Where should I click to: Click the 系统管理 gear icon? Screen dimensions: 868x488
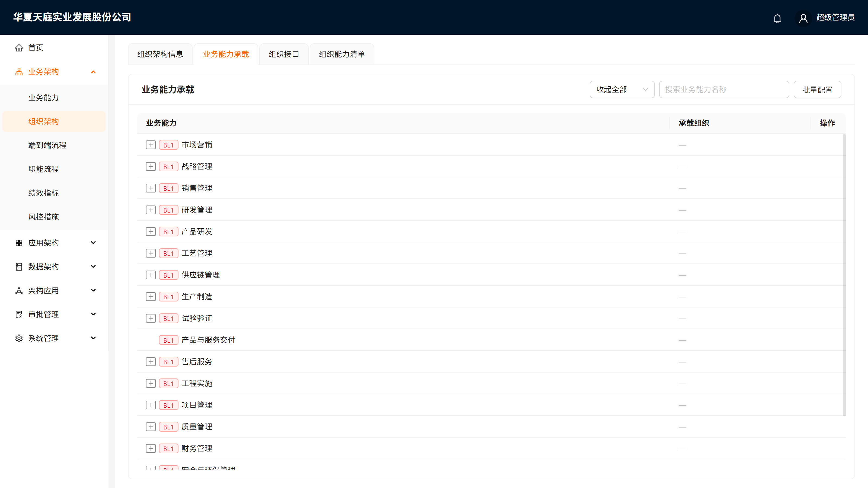(19, 338)
